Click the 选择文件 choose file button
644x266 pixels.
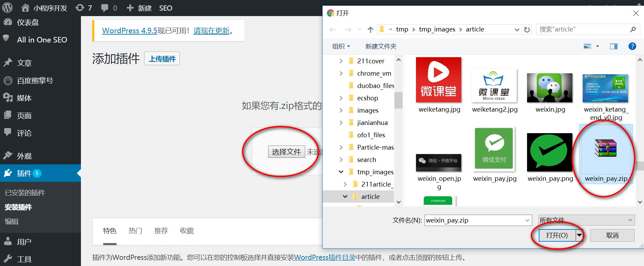(286, 152)
